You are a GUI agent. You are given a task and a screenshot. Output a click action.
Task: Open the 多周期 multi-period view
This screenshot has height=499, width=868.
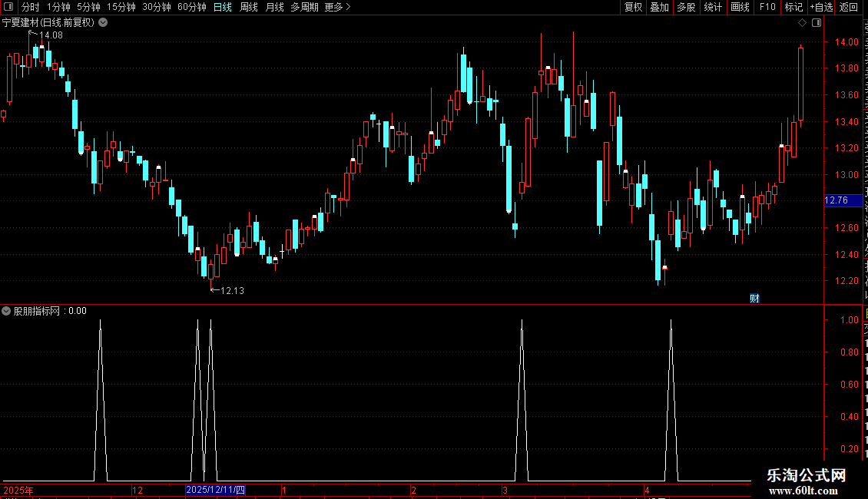[304, 7]
